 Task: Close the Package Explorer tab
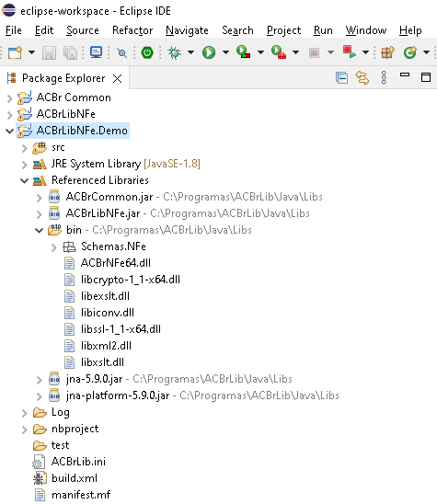pos(118,78)
